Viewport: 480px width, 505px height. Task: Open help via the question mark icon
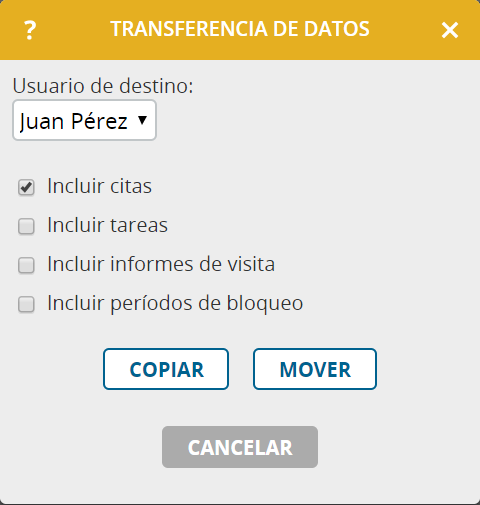30,30
